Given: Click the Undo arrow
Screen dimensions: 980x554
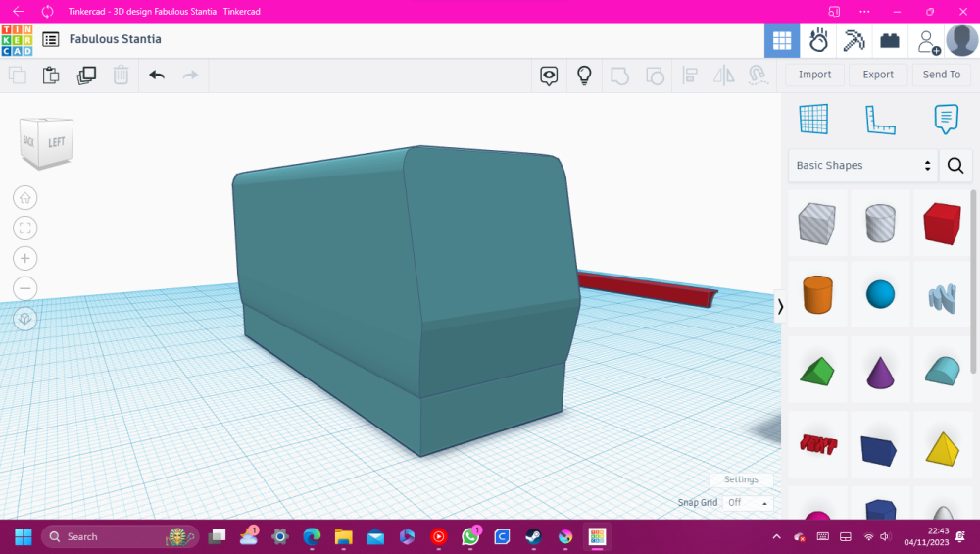Looking at the screenshot, I should pyautogui.click(x=157, y=75).
